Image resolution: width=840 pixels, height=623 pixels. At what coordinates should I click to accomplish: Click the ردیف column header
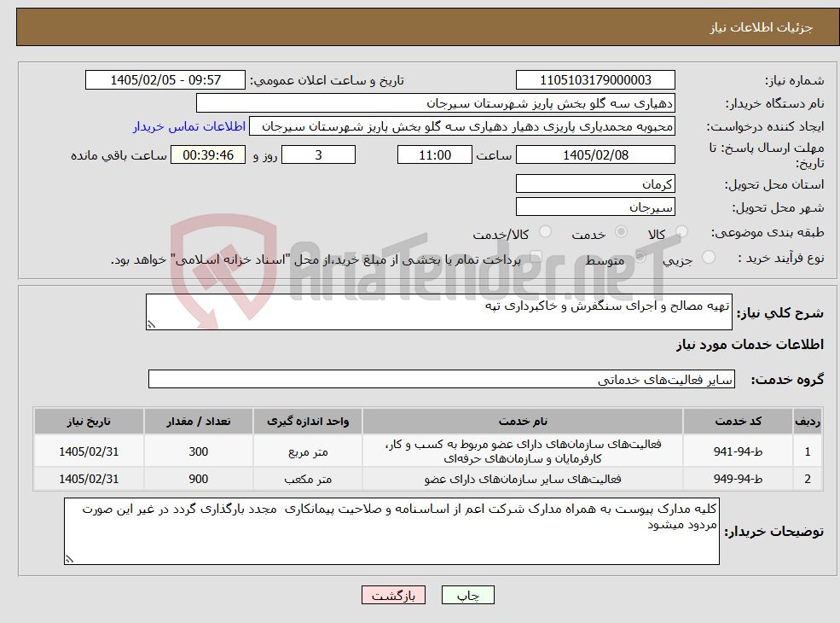808,422
